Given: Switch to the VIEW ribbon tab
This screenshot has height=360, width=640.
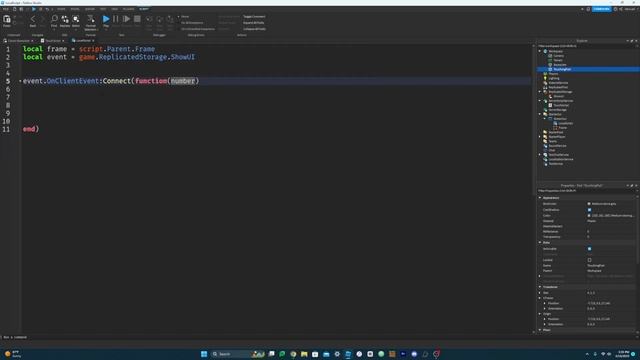Looking at the screenshot, I should [115, 9].
